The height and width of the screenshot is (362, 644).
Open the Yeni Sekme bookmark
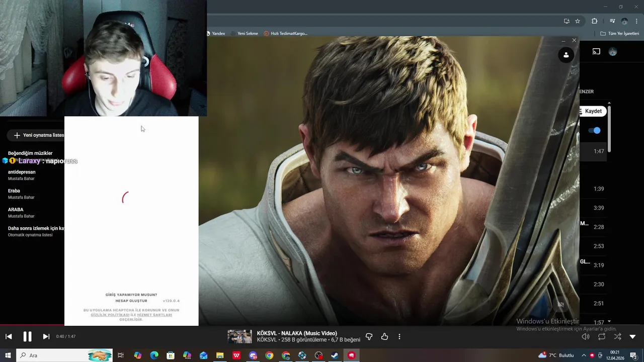point(245,34)
